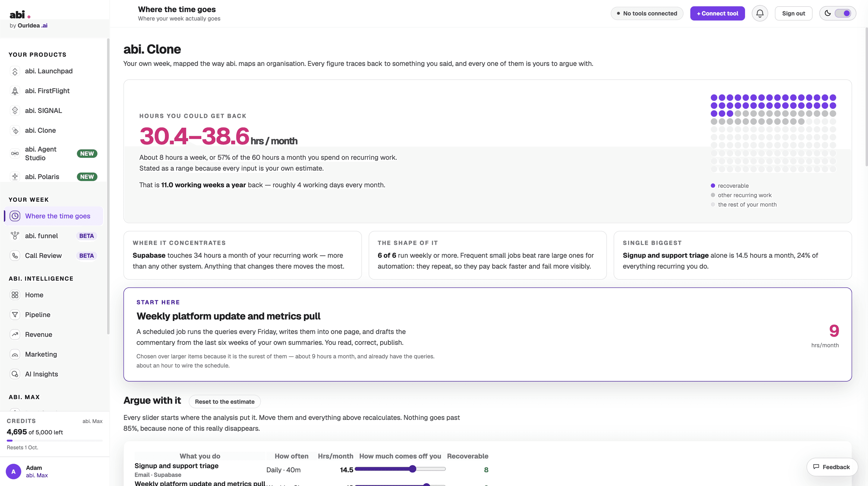Open Call Review phone icon
Screen dimensions: 868x486
pos(15,256)
